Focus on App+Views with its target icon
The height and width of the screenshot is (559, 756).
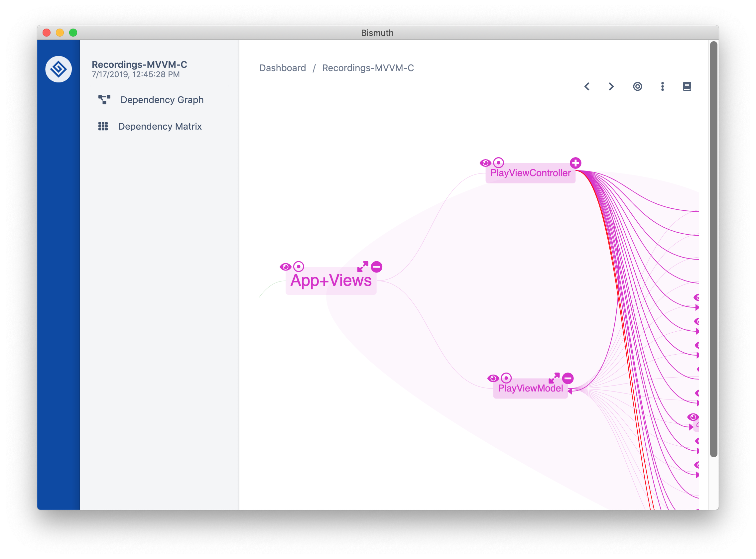[299, 267]
